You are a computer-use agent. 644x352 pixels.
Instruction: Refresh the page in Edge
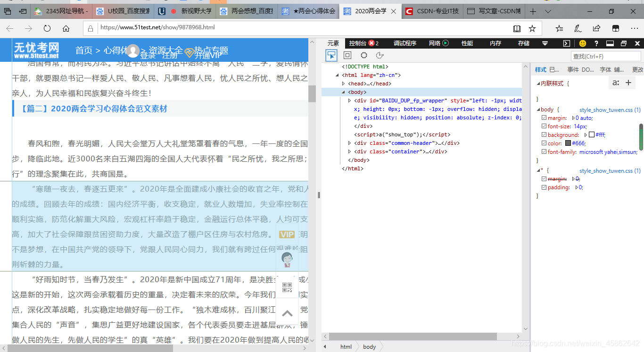tap(47, 28)
